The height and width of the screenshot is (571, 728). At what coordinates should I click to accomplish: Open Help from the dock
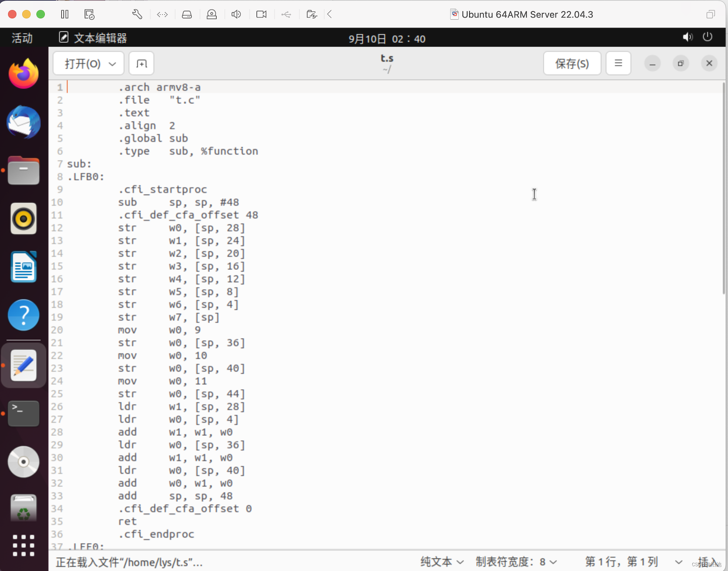(23, 315)
